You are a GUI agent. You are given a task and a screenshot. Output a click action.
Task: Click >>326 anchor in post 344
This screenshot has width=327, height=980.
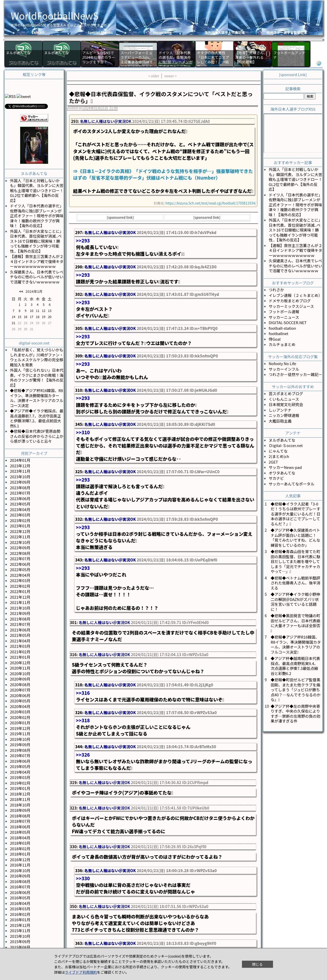(x=83, y=755)
